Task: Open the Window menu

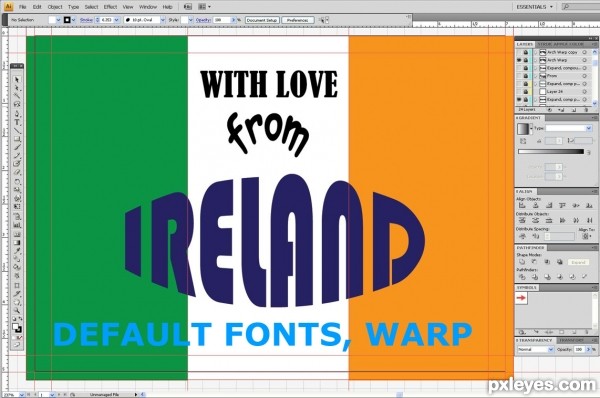Action: click(x=148, y=7)
